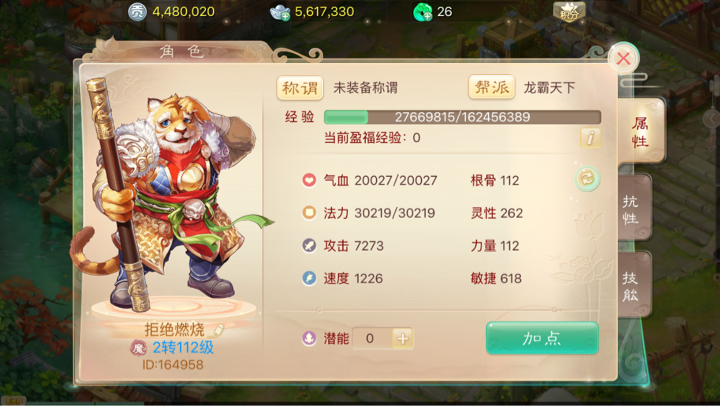The width and height of the screenshot is (720, 406).
Task: Click the 称谓 title button
Action: (x=300, y=87)
